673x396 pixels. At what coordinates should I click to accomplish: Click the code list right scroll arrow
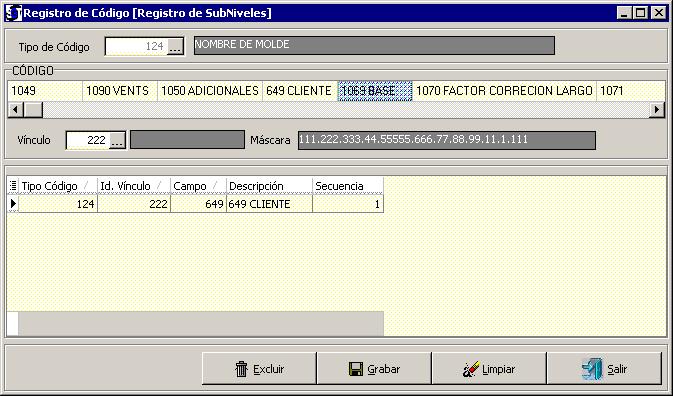click(657, 110)
